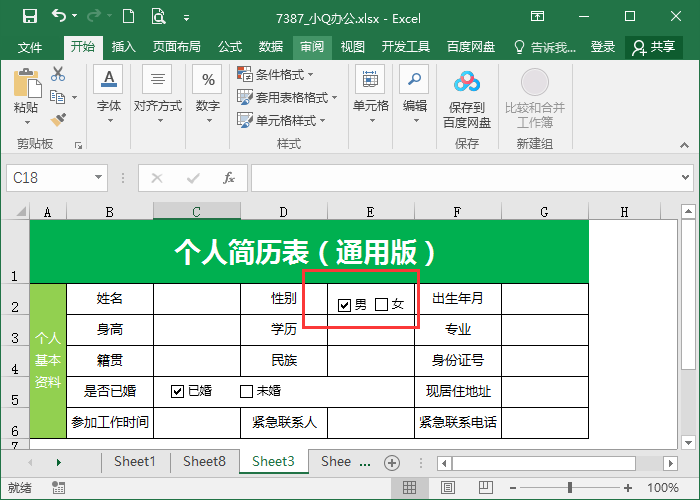700x500 pixels.
Task: Open the 单元格 cells group
Action: point(371,95)
